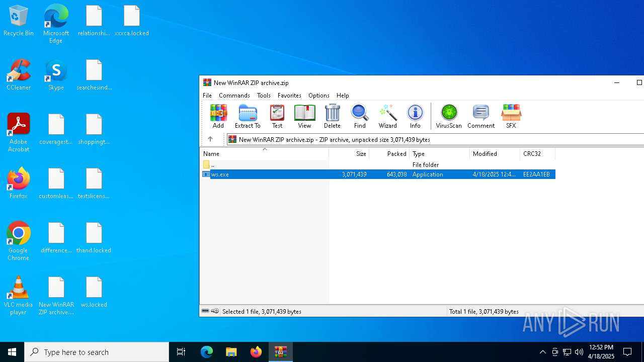Select the Adobe Acrobat desktop shortcut
Image resolution: width=644 pixels, height=362 pixels.
[x=19, y=133]
